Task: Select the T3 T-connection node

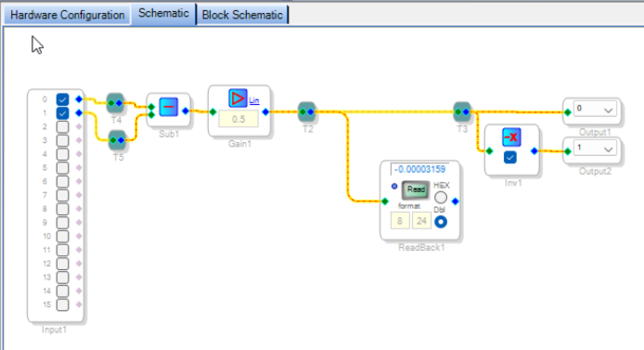Action: tap(462, 111)
